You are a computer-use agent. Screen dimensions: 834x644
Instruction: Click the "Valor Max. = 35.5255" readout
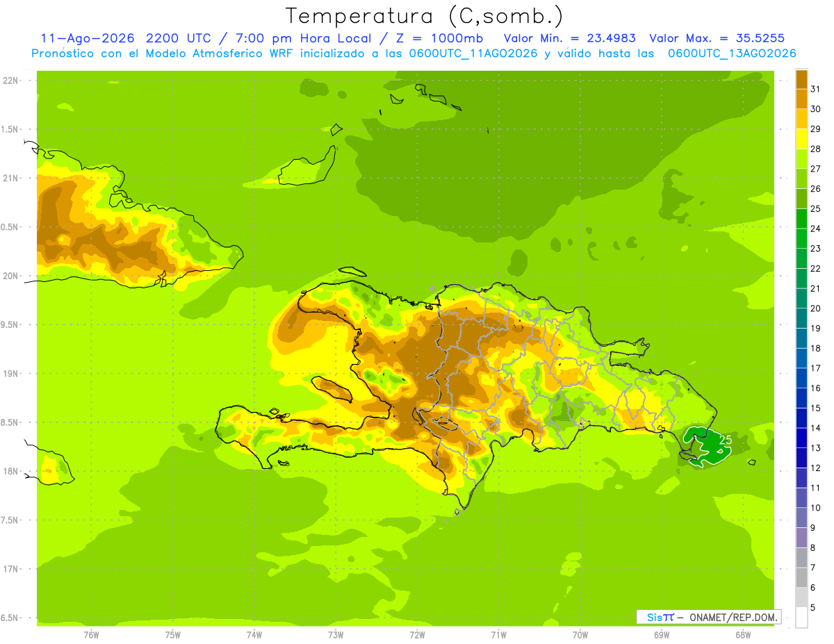point(717,38)
